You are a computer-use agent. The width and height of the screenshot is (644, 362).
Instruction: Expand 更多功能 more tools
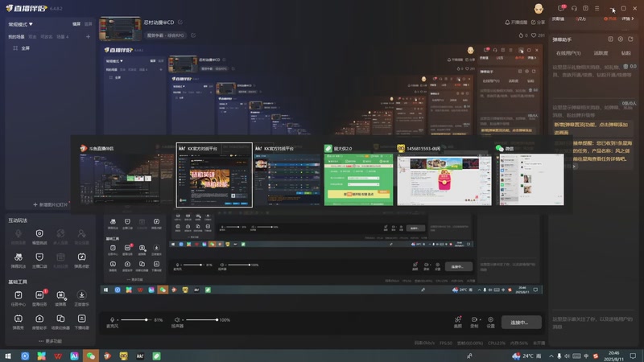click(50, 341)
